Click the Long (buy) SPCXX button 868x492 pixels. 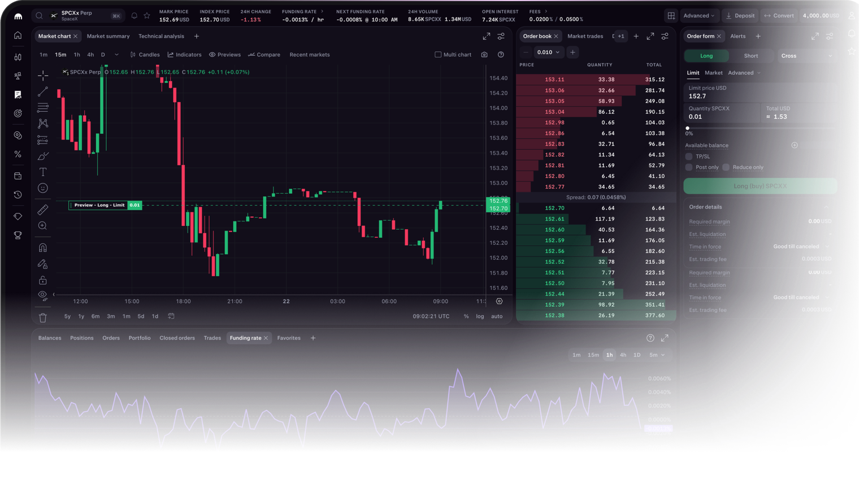click(x=760, y=186)
